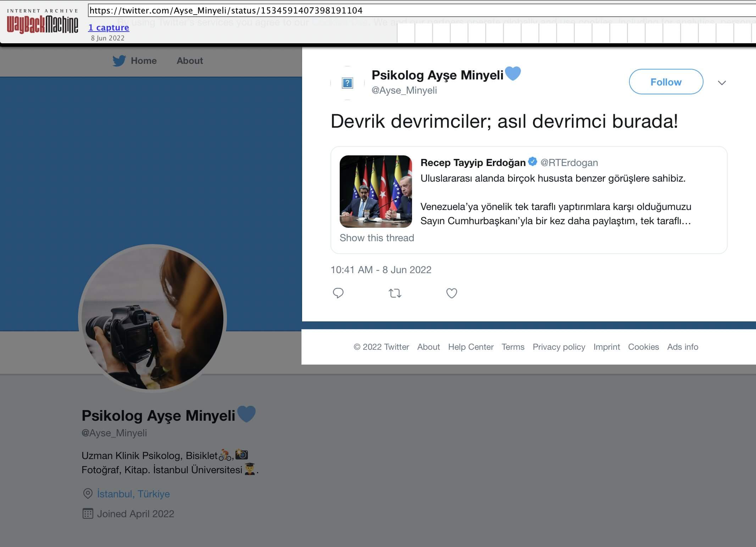Click the İstanbul, Türkiye location link
756x547 pixels.
133,494
